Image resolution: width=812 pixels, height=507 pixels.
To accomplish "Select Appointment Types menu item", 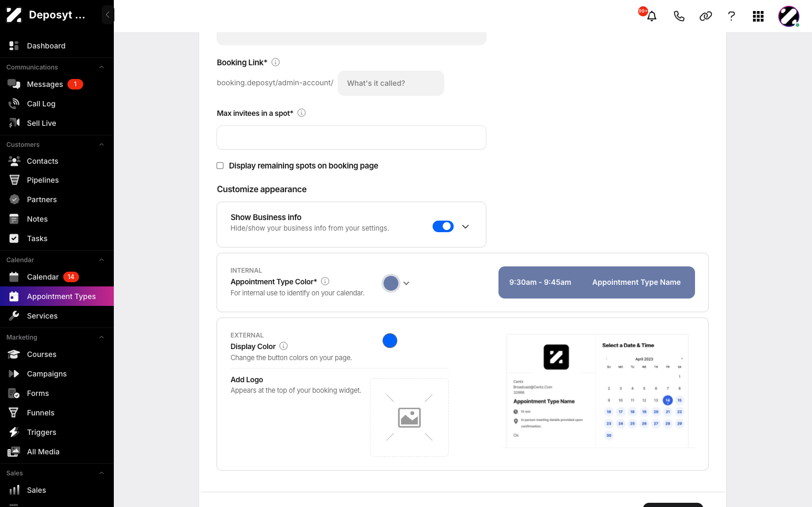I will 57,296.
